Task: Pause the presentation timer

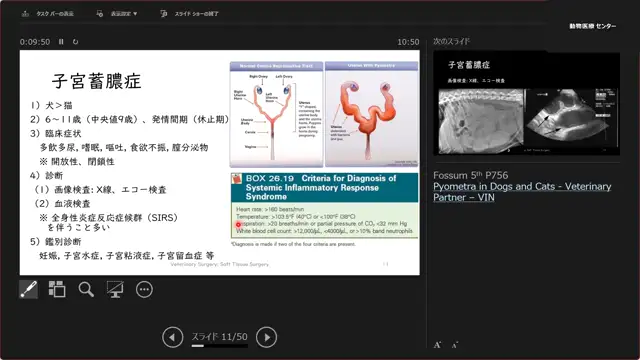Action: coord(61,42)
